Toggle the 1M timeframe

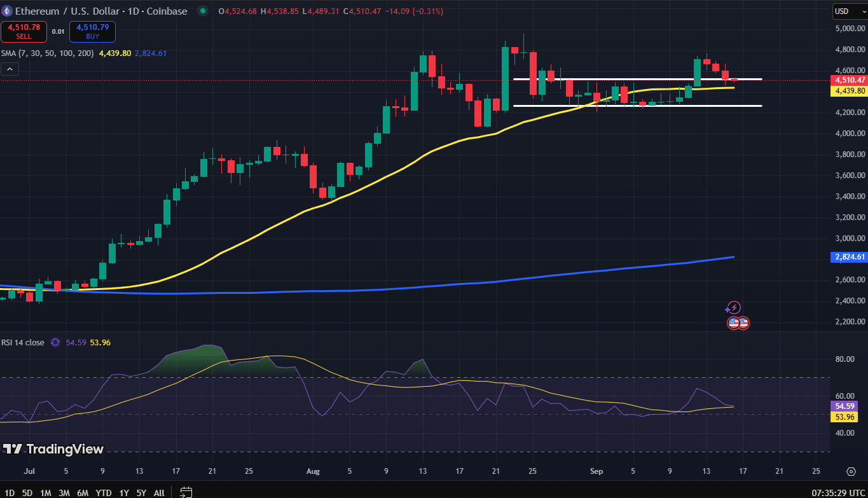(45, 492)
